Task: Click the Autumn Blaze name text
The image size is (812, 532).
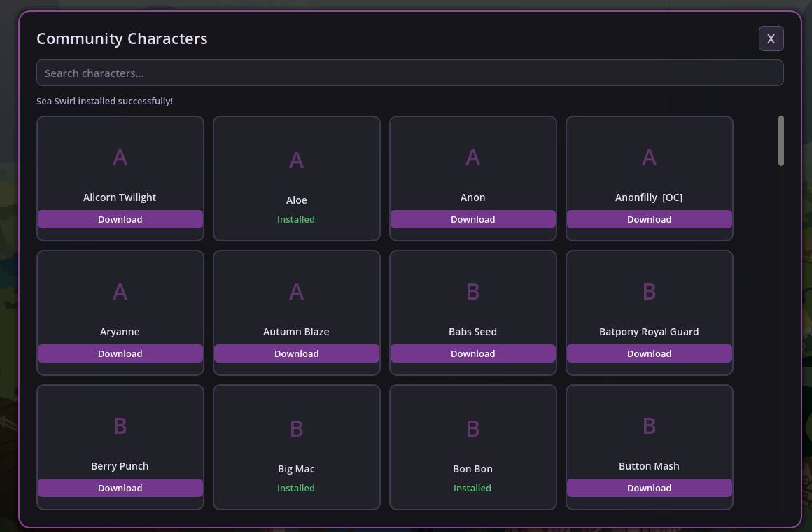Action: tap(296, 332)
